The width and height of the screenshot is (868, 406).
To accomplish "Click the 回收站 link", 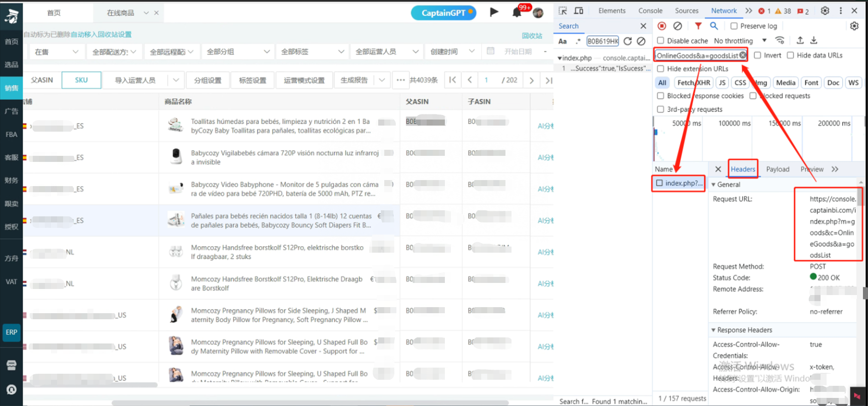I will [x=532, y=35].
